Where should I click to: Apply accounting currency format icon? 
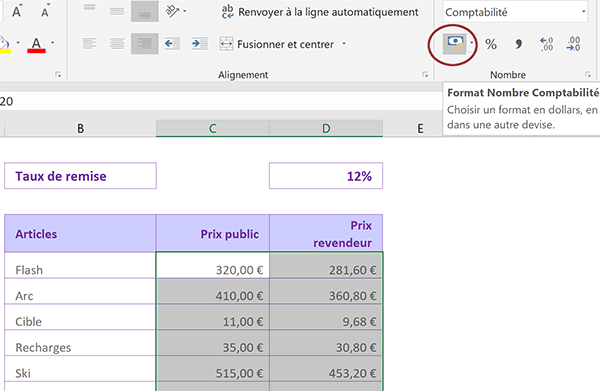pos(455,44)
